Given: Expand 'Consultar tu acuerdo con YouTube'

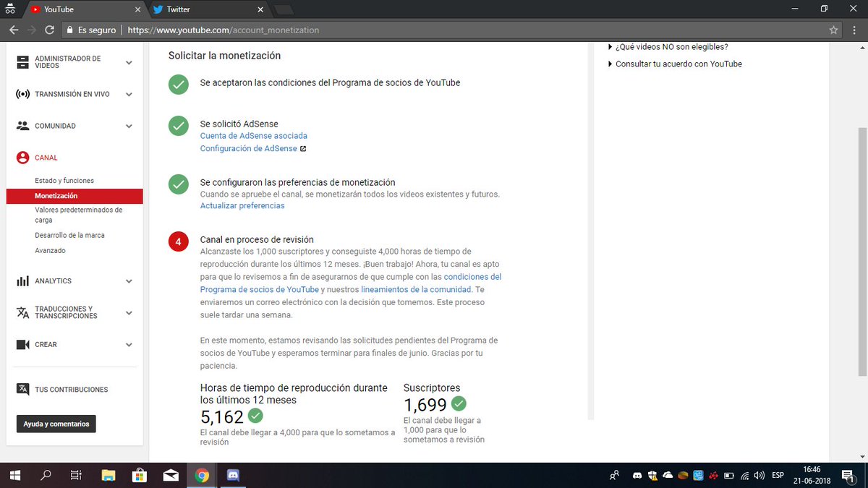Looking at the screenshot, I should click(x=674, y=64).
